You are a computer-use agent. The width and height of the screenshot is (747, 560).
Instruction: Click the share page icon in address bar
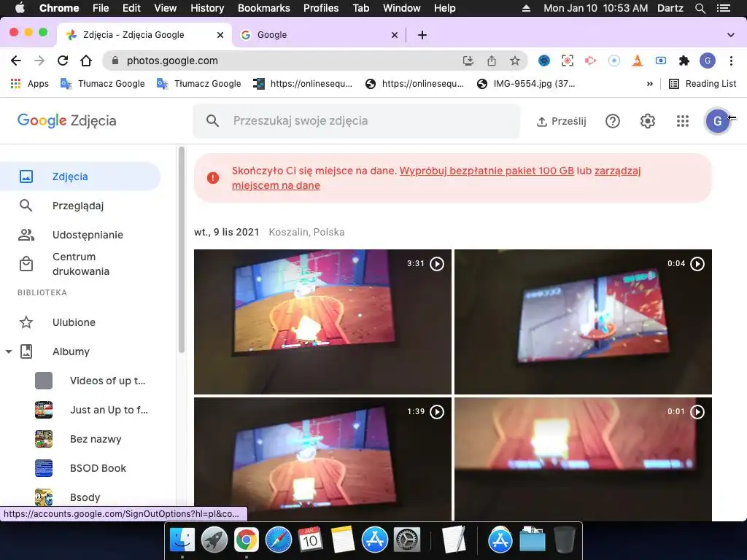point(492,61)
